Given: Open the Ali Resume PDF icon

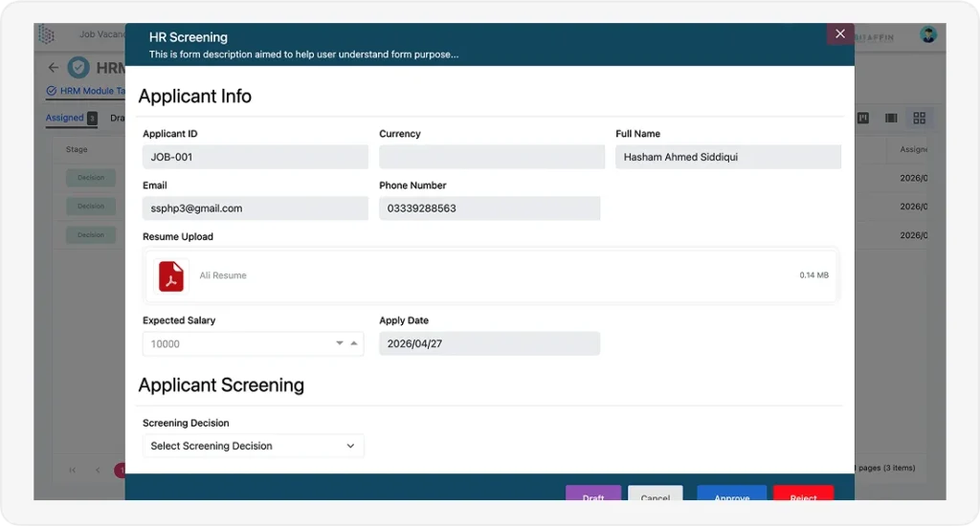Looking at the screenshot, I should 170,275.
